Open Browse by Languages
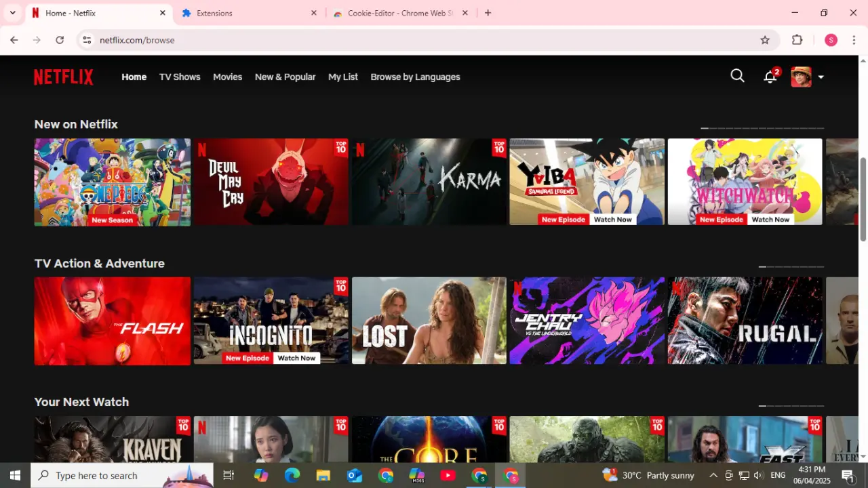 (416, 77)
